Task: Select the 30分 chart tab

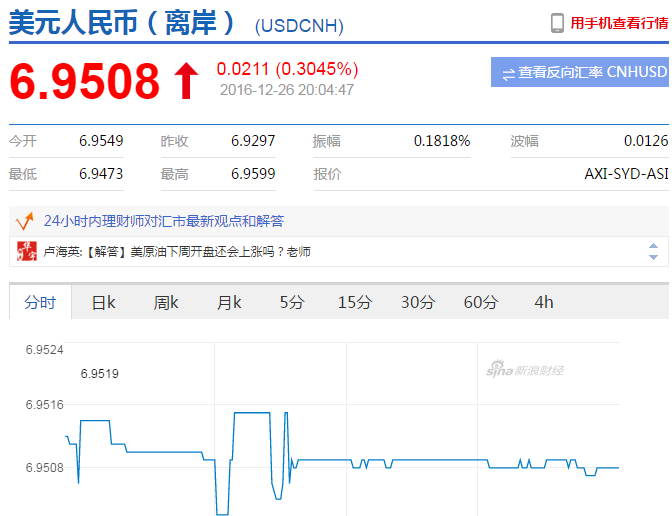Action: tap(418, 303)
